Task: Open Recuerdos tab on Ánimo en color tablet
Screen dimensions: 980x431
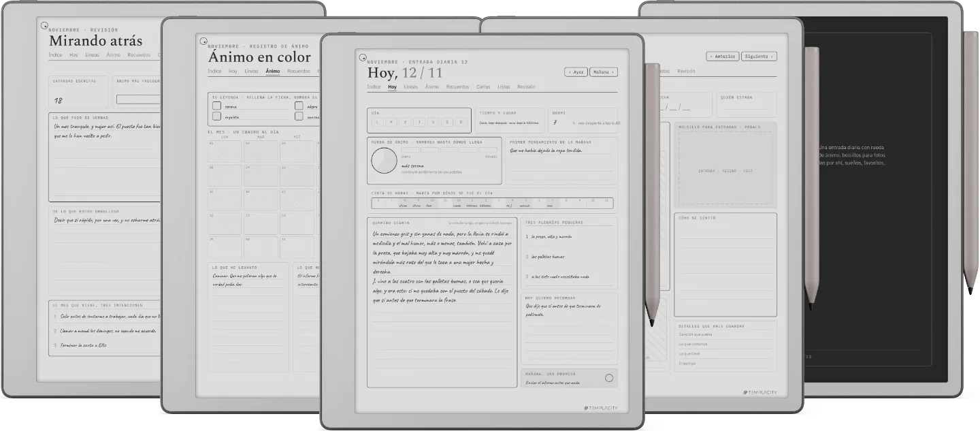Action: click(x=299, y=71)
